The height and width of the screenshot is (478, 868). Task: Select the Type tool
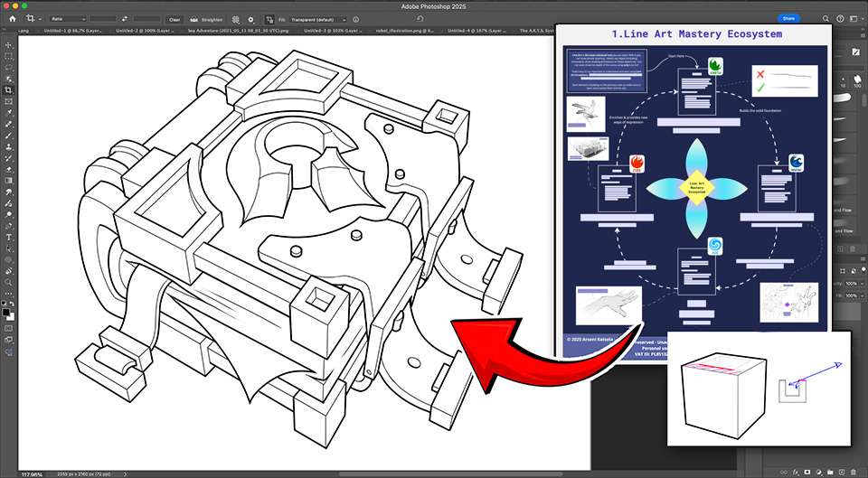8,237
